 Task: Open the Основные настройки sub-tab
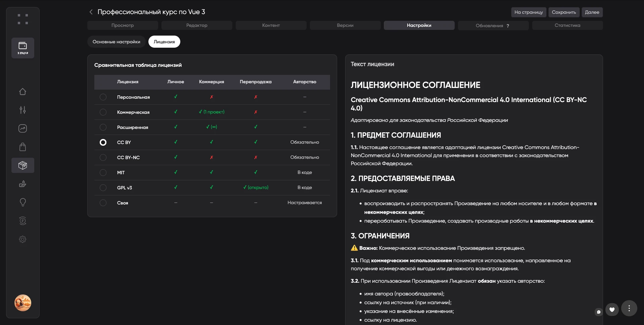click(116, 42)
